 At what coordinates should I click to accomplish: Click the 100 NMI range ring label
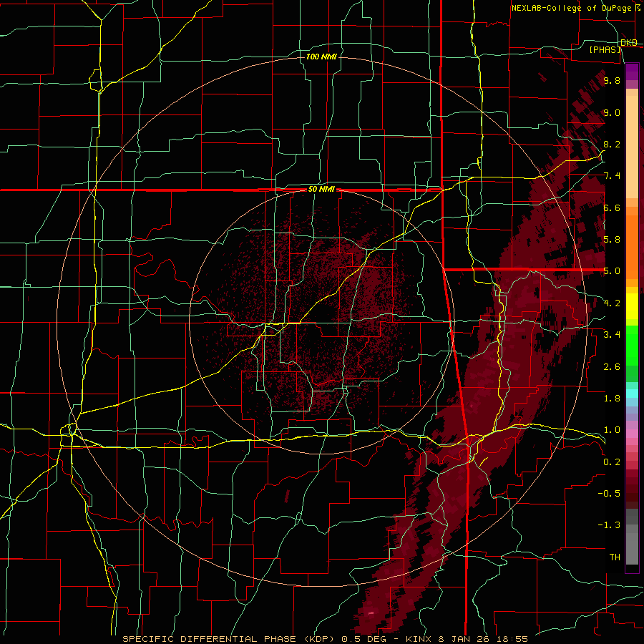(321, 57)
